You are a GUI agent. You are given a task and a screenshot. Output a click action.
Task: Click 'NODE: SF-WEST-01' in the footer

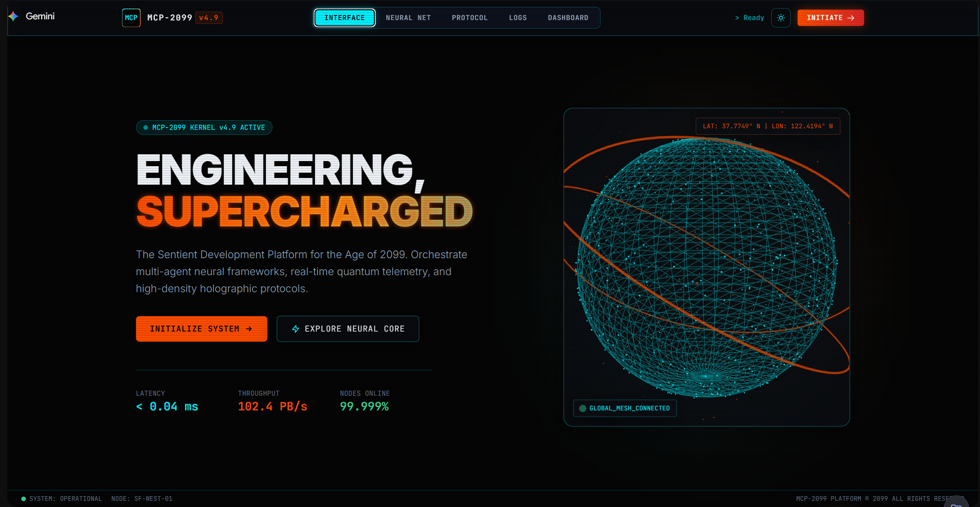(x=142, y=499)
